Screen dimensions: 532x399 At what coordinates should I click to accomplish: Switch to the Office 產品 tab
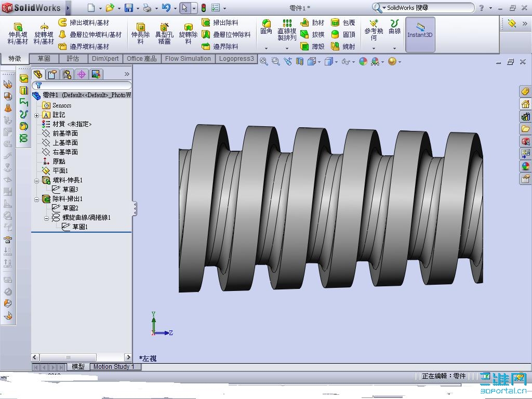pyautogui.click(x=141, y=58)
